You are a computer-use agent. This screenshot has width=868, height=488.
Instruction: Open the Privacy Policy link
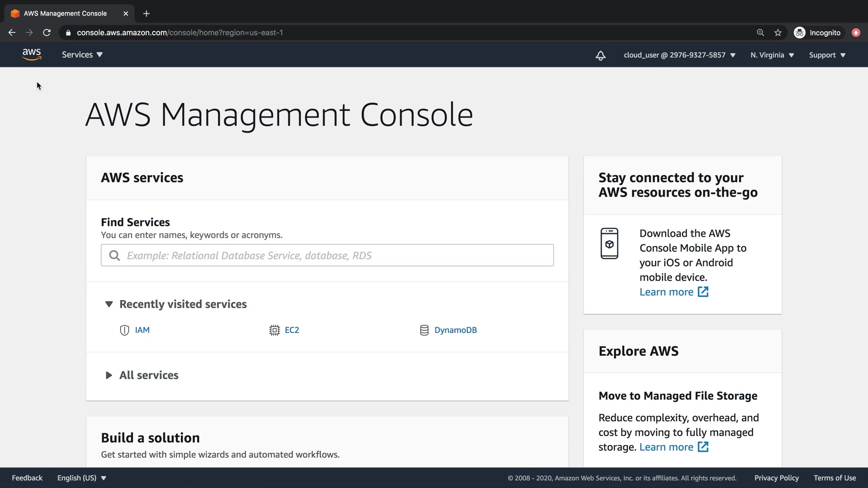click(776, 478)
